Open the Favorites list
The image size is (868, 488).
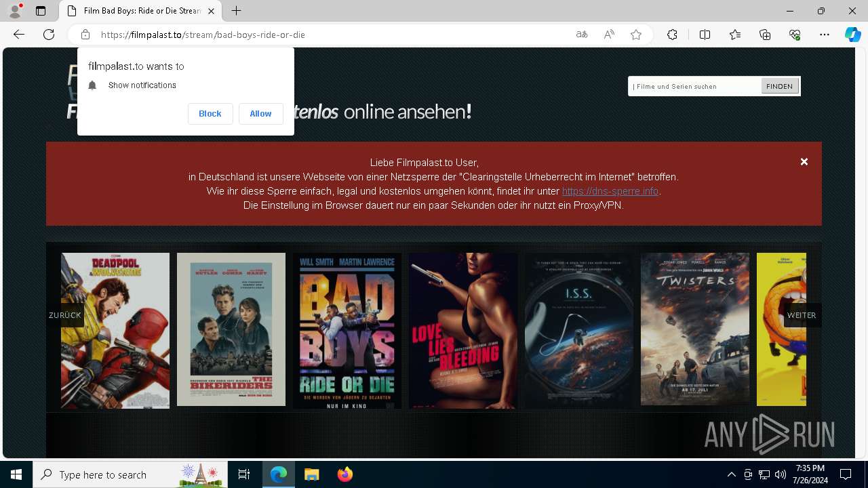pos(735,35)
